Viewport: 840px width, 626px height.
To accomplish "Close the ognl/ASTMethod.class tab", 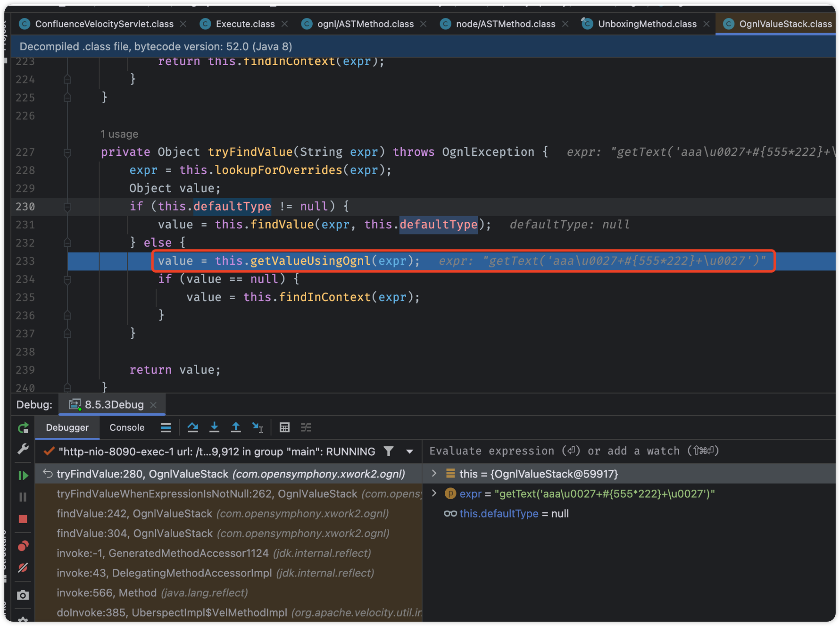I will pyautogui.click(x=423, y=24).
